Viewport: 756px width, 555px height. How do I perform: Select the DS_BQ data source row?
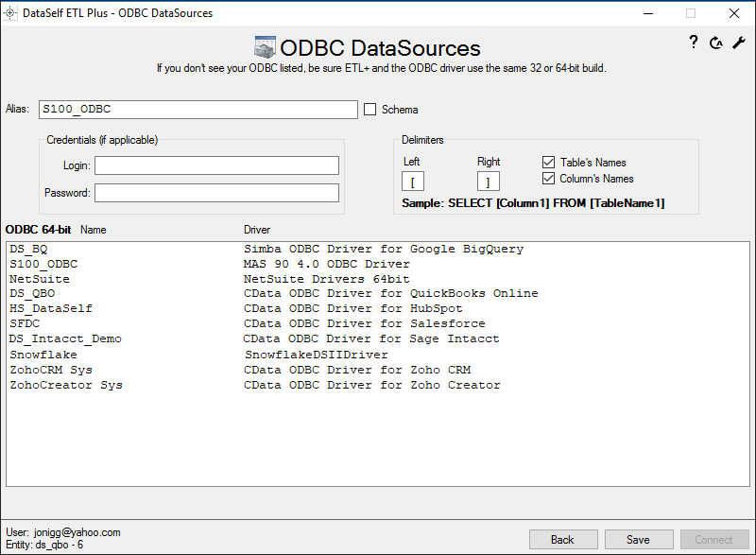click(x=29, y=250)
